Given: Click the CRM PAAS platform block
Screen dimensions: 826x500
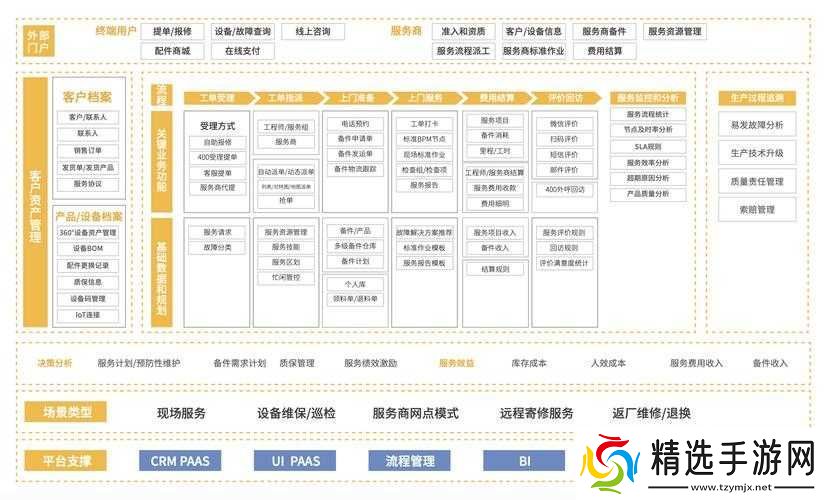Looking at the screenshot, I should pyautogui.click(x=180, y=461).
